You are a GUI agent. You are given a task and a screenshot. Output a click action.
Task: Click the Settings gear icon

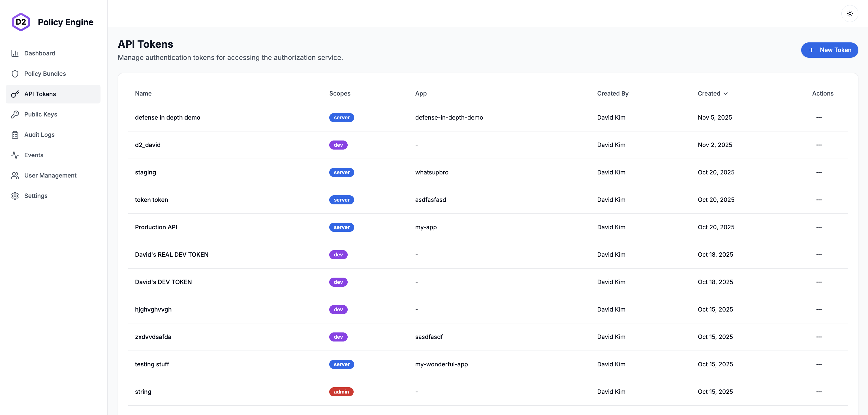click(x=15, y=196)
